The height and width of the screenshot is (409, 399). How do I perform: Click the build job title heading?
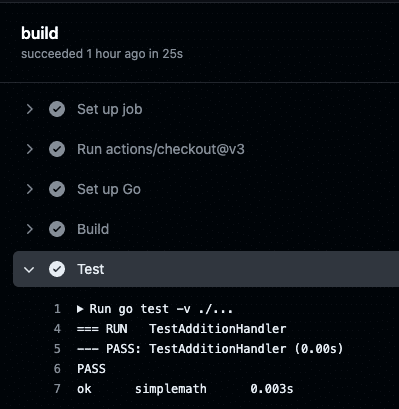(40, 33)
